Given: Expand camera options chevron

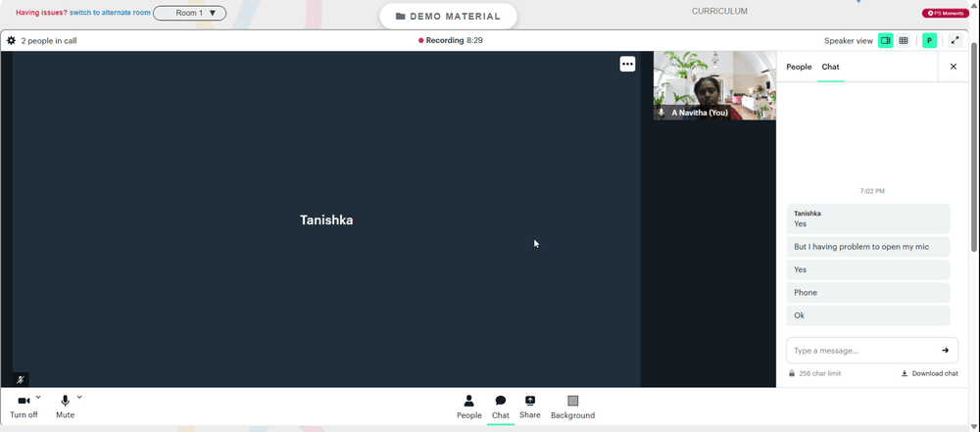Looking at the screenshot, I should (x=38, y=397).
